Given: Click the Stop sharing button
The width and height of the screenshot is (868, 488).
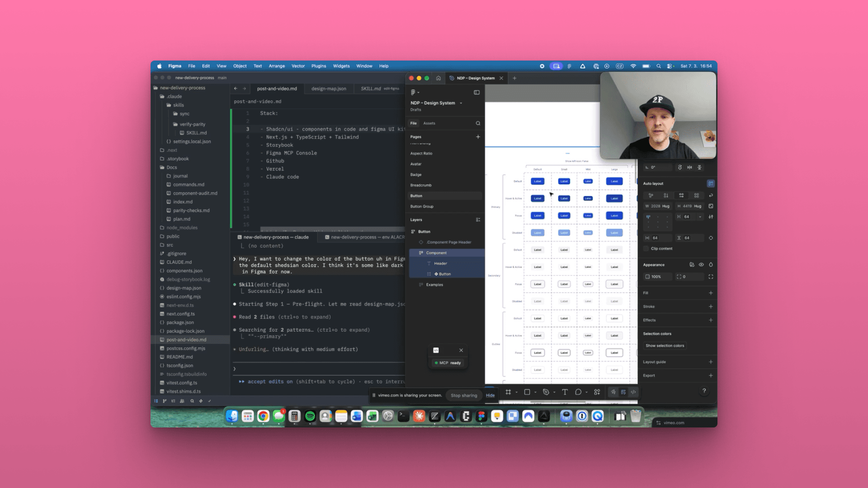Looking at the screenshot, I should click(464, 395).
